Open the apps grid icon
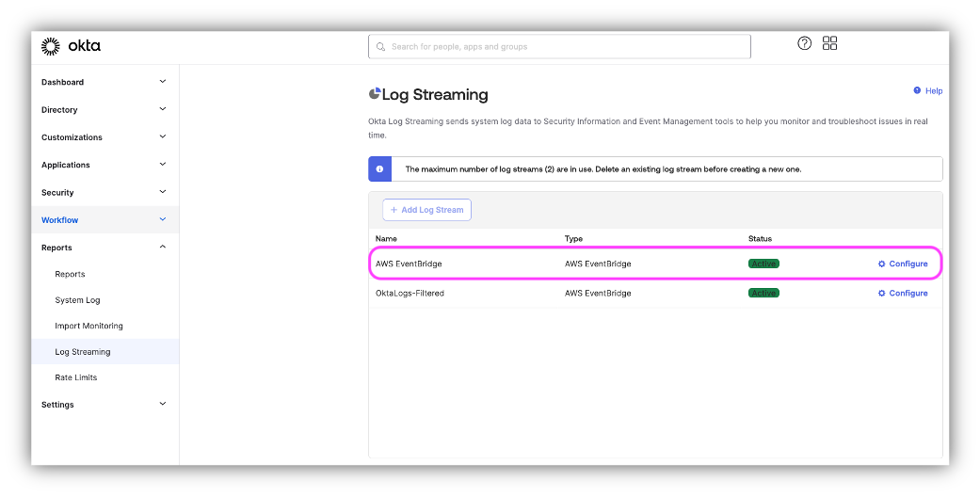This screenshot has height=496, width=980. [x=829, y=43]
